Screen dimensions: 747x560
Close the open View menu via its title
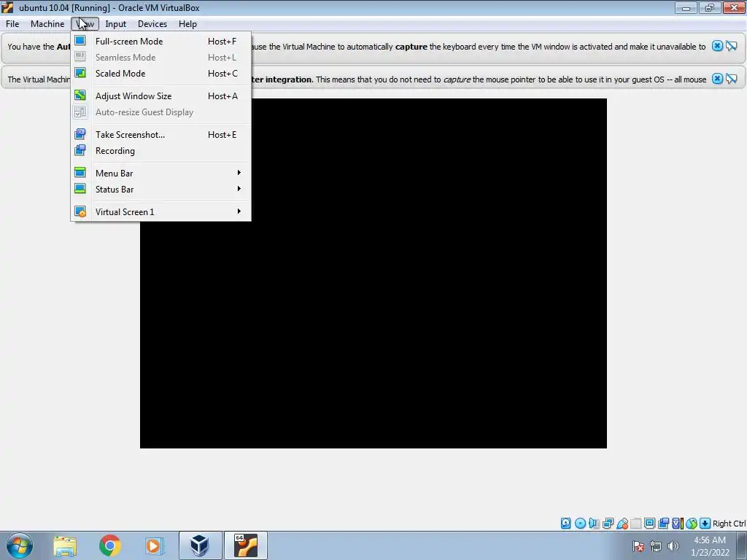[x=85, y=24]
